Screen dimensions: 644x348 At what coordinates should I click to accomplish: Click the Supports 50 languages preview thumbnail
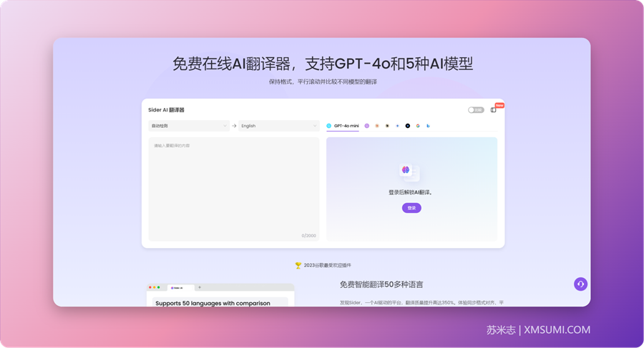pyautogui.click(x=220, y=297)
